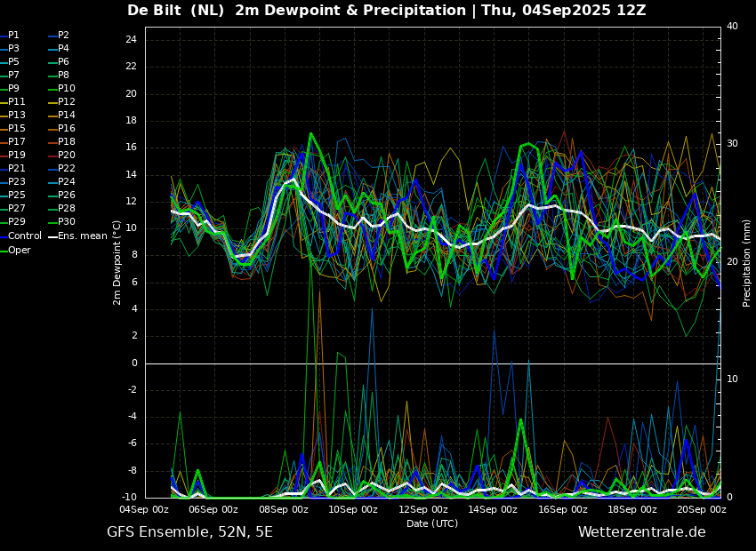
Task: Click the Oper legend entry
Action: (15, 250)
